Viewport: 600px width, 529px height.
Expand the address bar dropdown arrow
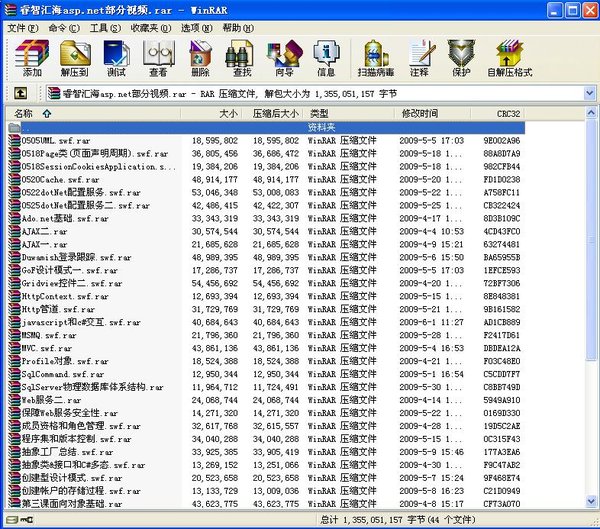tap(590, 93)
